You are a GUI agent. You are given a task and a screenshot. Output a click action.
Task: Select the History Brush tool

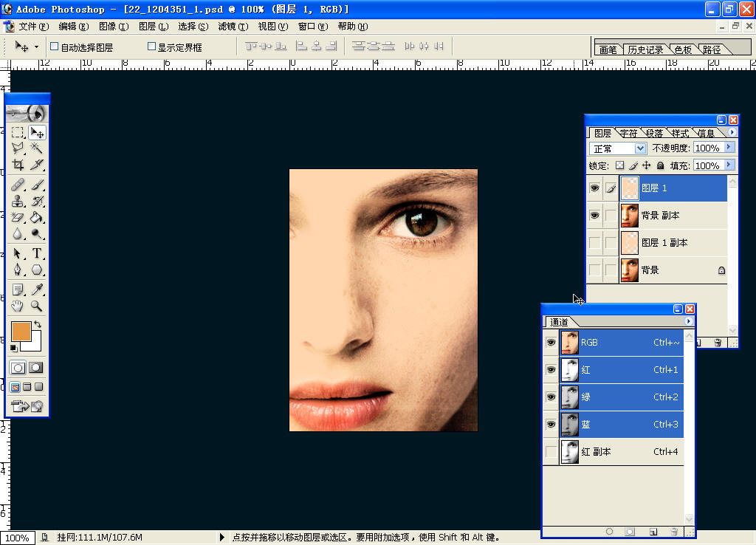(x=37, y=201)
